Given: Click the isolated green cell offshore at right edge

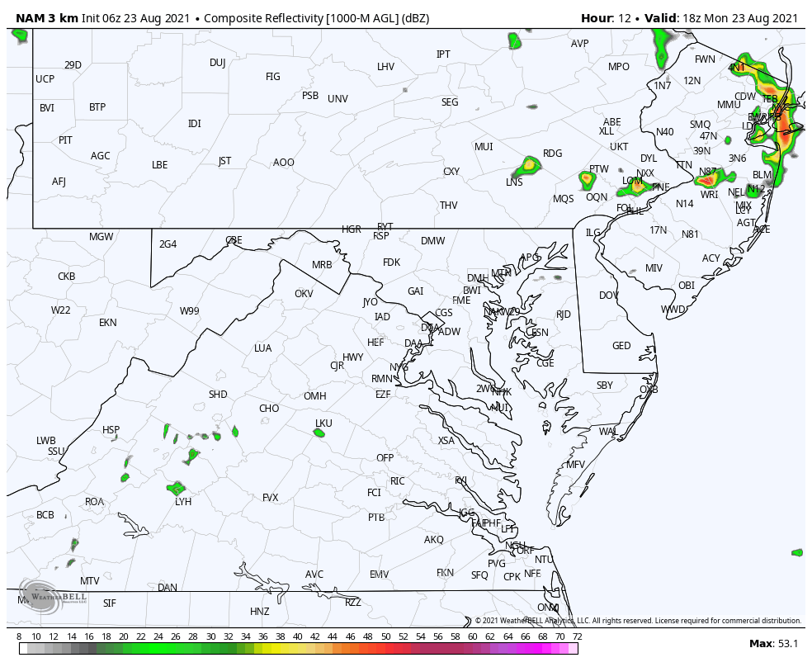Looking at the screenshot, I should tap(797, 552).
